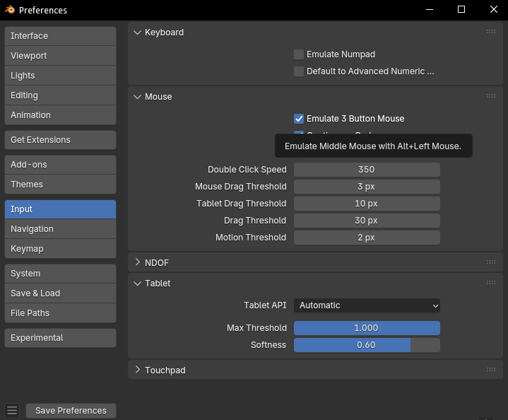Viewport: 508px width, 420px height.
Task: Grab the Tablet panel drag handle dots
Action: pos(491,283)
